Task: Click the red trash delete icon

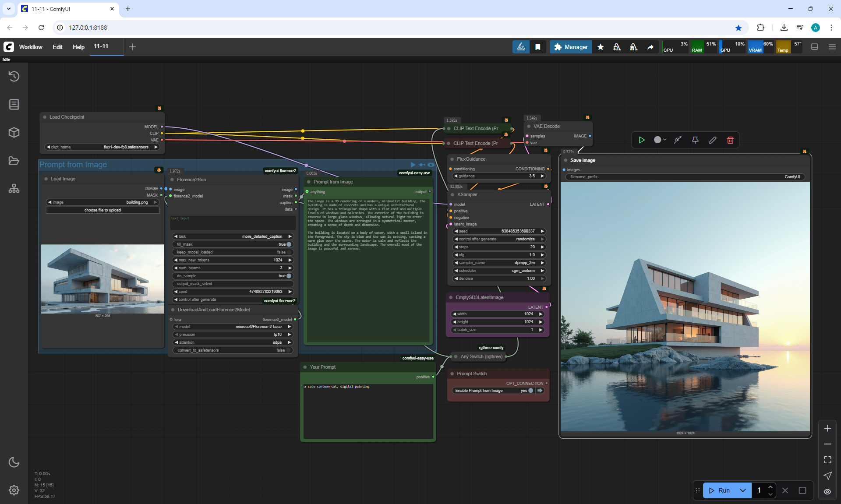Action: pyautogui.click(x=730, y=140)
